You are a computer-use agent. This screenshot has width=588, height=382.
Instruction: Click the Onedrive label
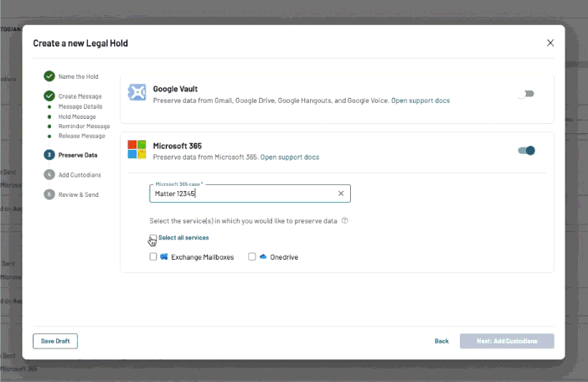tap(284, 257)
